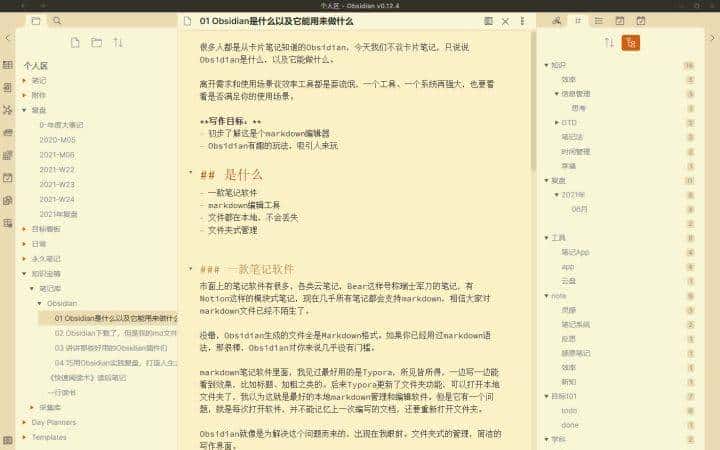Image resolution: width=720 pixels, height=450 pixels.
Task: Select note '01 Obsidian是什么' in file tree
Action: (108, 318)
